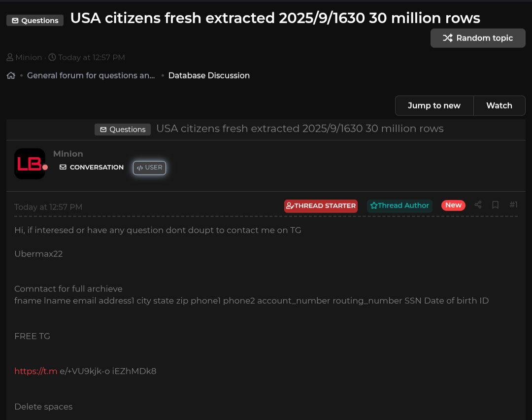Click the Questions prefix tag in title
The width and height of the screenshot is (532, 420).
[35, 20]
